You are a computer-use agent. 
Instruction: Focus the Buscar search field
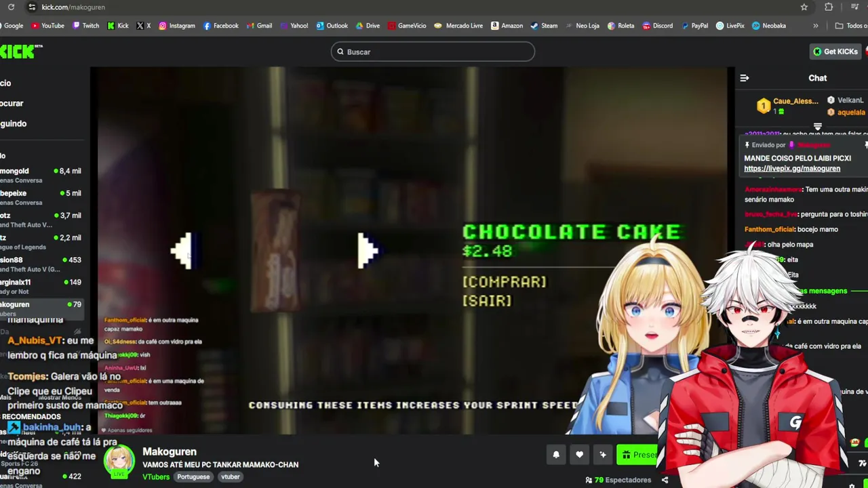click(433, 52)
